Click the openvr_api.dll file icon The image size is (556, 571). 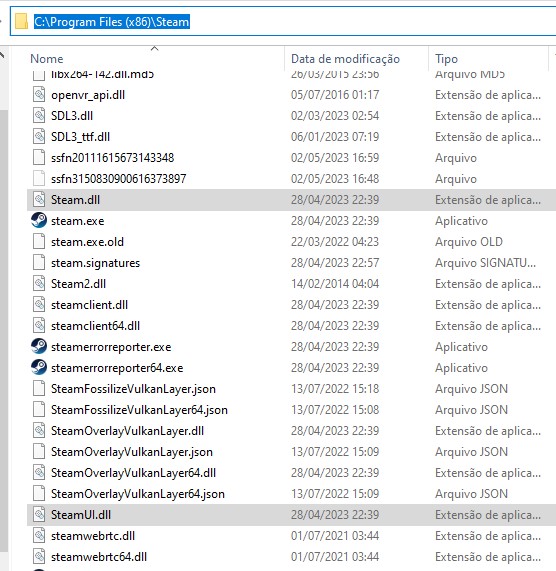(39, 95)
